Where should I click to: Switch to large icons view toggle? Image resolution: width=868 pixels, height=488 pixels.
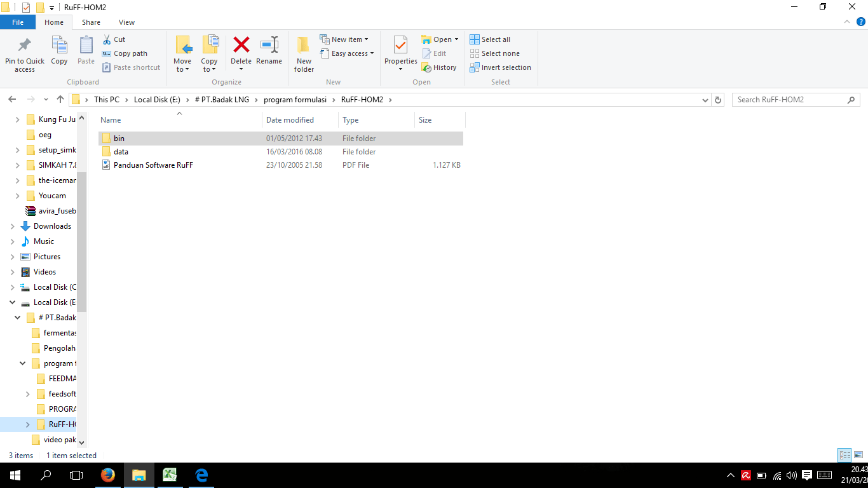(x=858, y=455)
